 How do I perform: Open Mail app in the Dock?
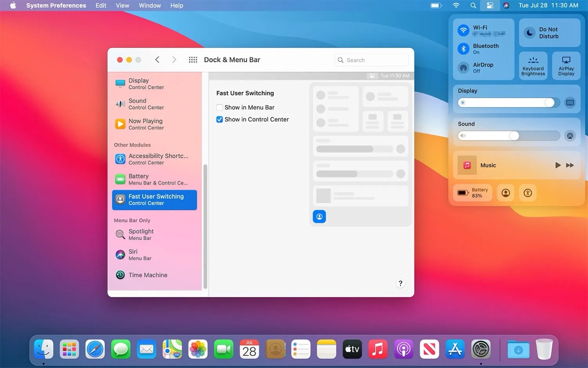click(x=147, y=350)
